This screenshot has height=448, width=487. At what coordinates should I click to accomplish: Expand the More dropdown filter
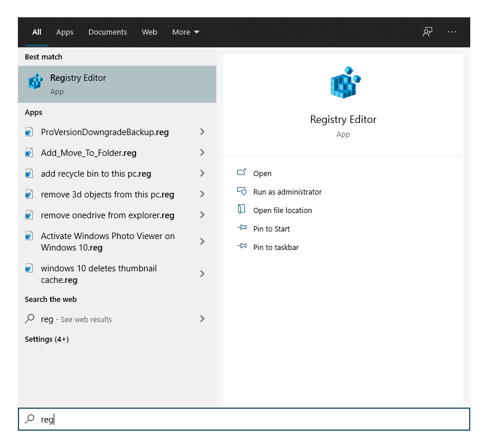186,32
